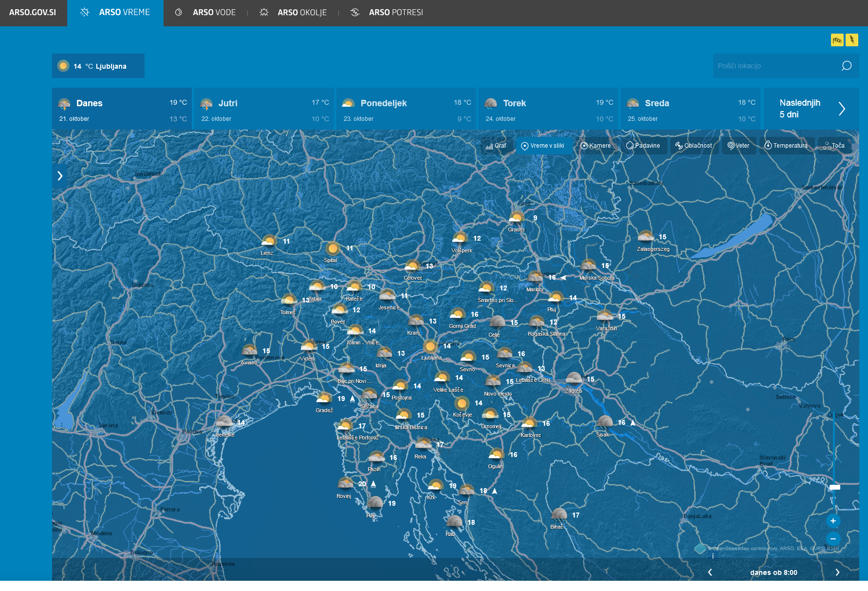The height and width of the screenshot is (591, 868).
Task: Toggle the Veter layer
Action: pos(739,146)
